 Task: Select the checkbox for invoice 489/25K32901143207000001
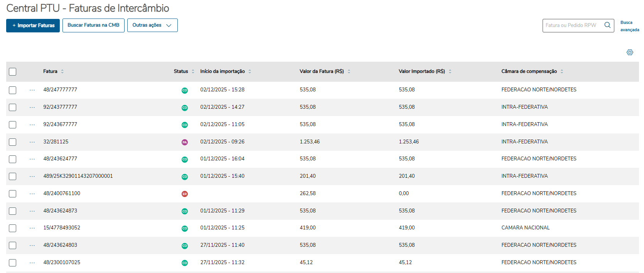coord(13,176)
